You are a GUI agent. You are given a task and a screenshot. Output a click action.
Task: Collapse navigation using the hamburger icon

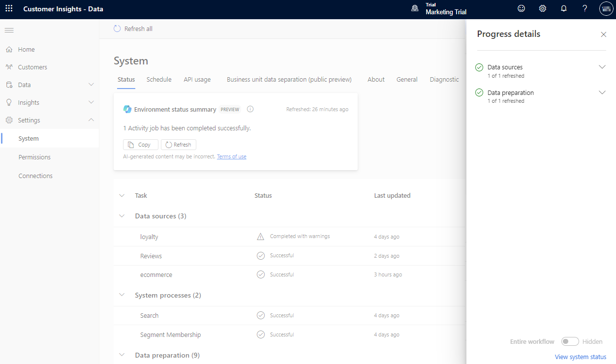9,30
